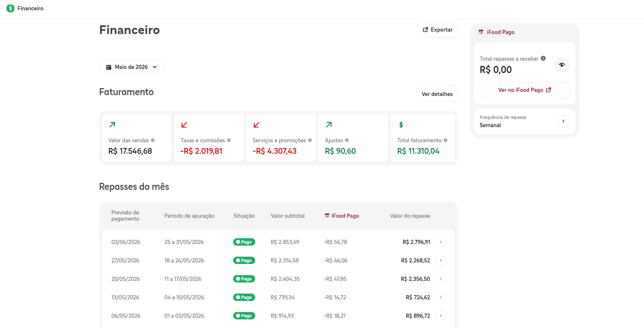Click the red down arrow on Taxas e comissões card
Screen dimensions: 644x328
click(x=184, y=125)
